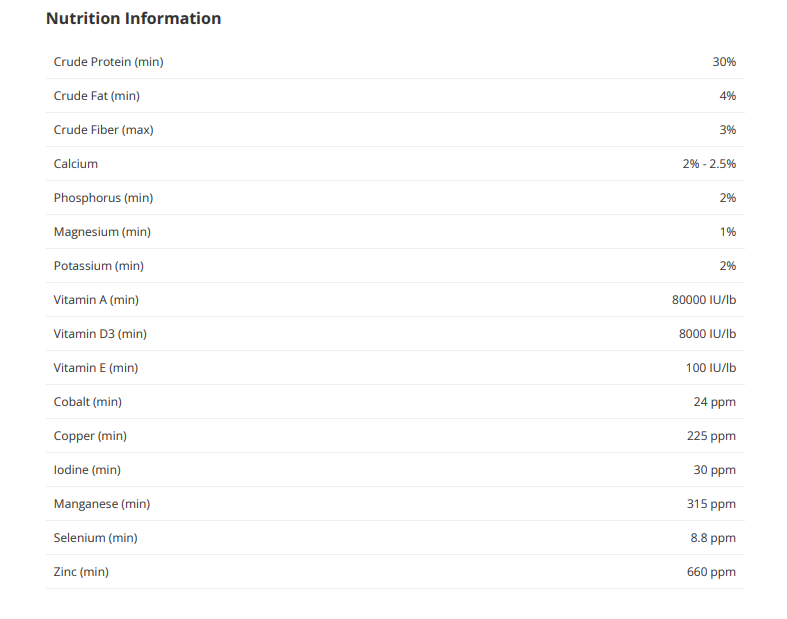Select the Crude Protein (min) row label
This screenshot has height=619, width=787.
(108, 62)
